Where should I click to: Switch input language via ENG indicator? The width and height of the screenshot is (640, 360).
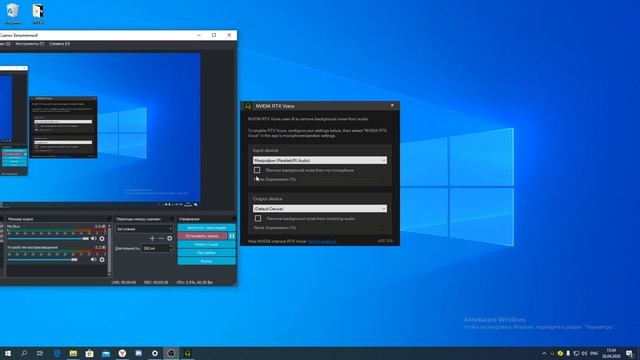(x=594, y=353)
